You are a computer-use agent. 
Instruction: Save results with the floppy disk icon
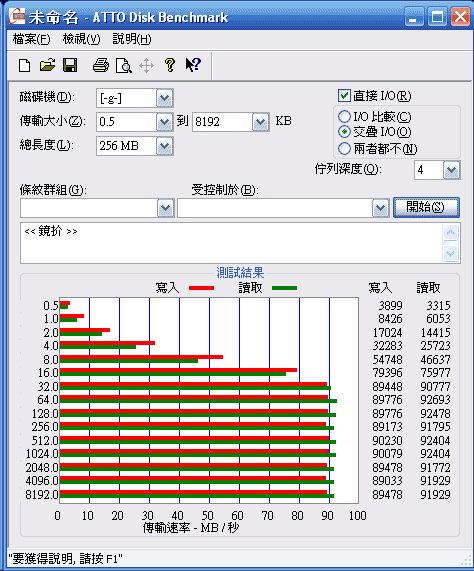[70, 66]
